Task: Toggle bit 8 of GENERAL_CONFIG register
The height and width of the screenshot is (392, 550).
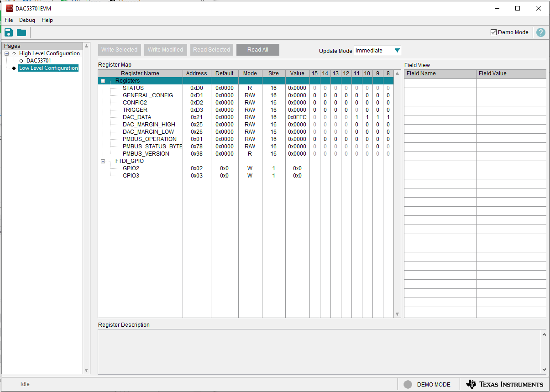Action: [x=388, y=95]
